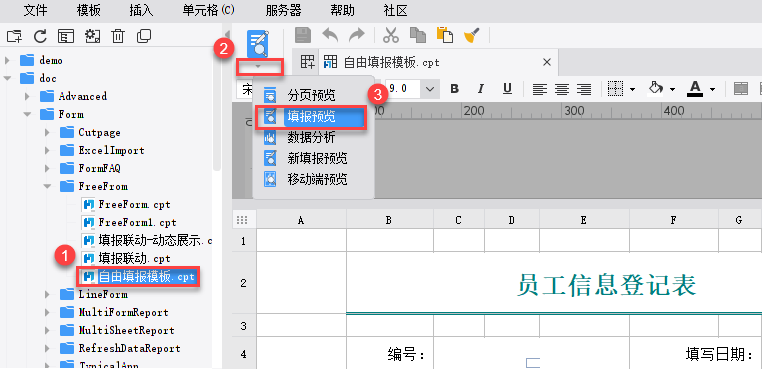Screen dimensions: 762x369
Task: Open the 帮助 menu
Action: [342, 10]
